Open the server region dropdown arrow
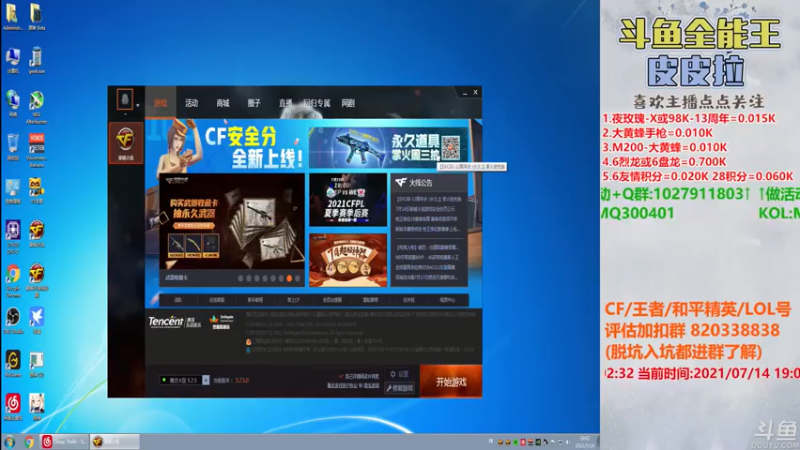 click(x=206, y=380)
